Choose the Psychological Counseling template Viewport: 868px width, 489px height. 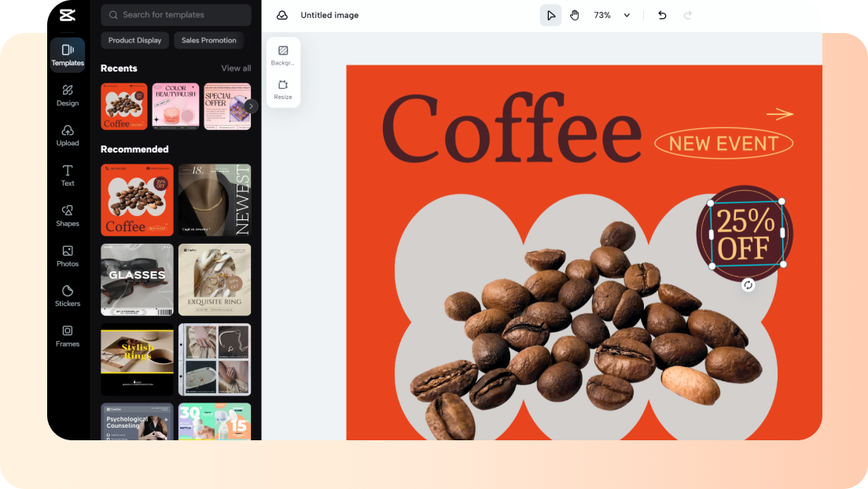click(137, 421)
